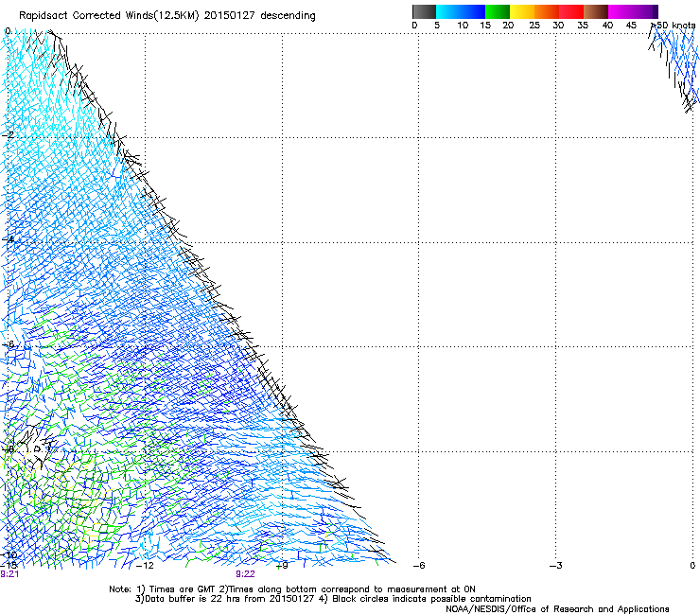Screen dimensions: 700x615
Task: Click the red 30-35 knots color segment
Action: (571, 11)
